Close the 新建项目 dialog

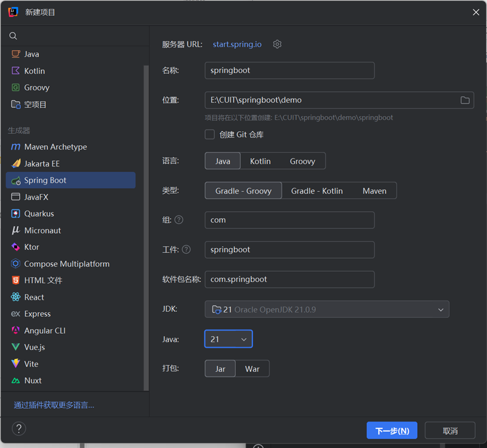point(476,12)
